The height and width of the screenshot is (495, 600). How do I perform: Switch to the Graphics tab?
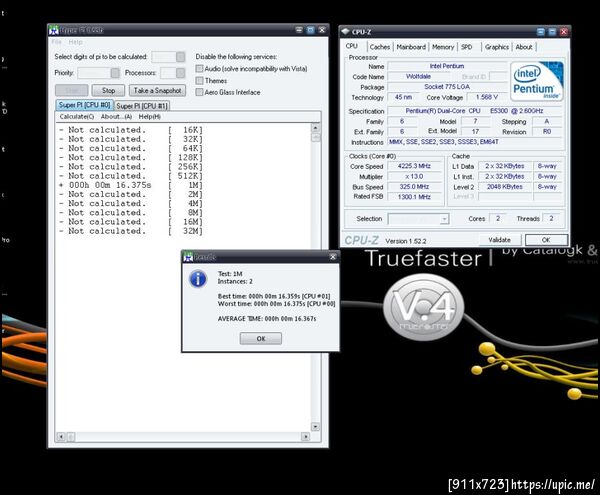click(x=497, y=47)
